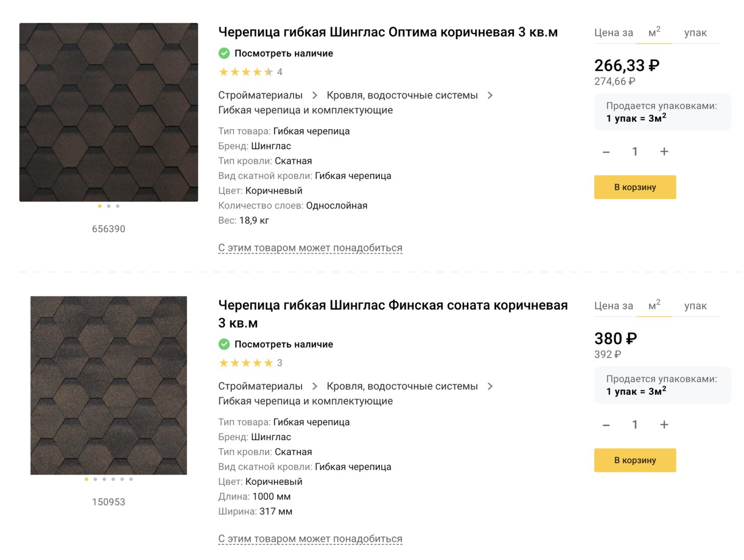
Task: Select м² price tab for first product
Action: click(655, 32)
